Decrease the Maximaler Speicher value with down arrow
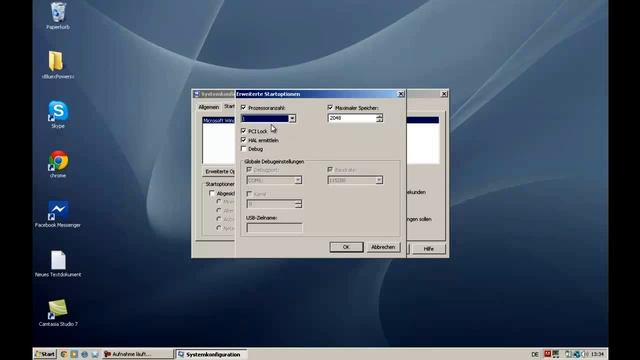The height and width of the screenshot is (360, 640). [380, 120]
